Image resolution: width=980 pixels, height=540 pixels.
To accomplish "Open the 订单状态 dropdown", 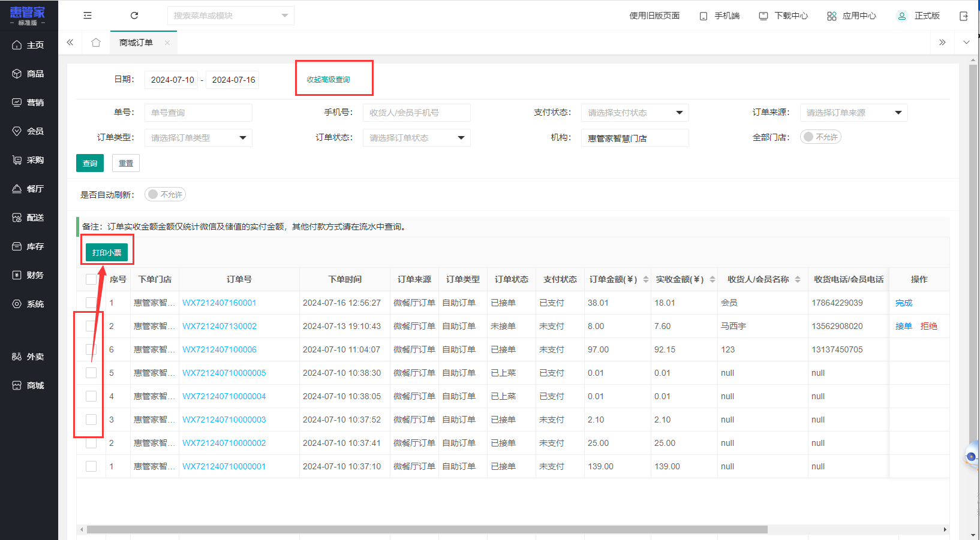I will click(416, 138).
